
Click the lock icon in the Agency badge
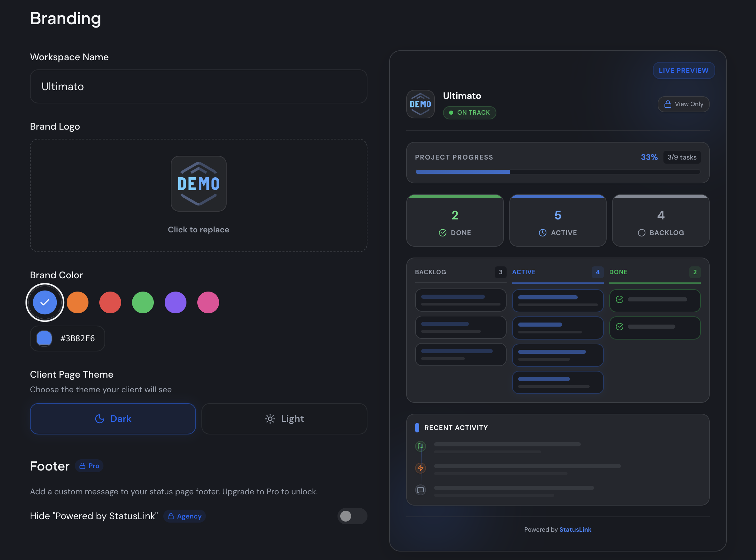point(171,516)
